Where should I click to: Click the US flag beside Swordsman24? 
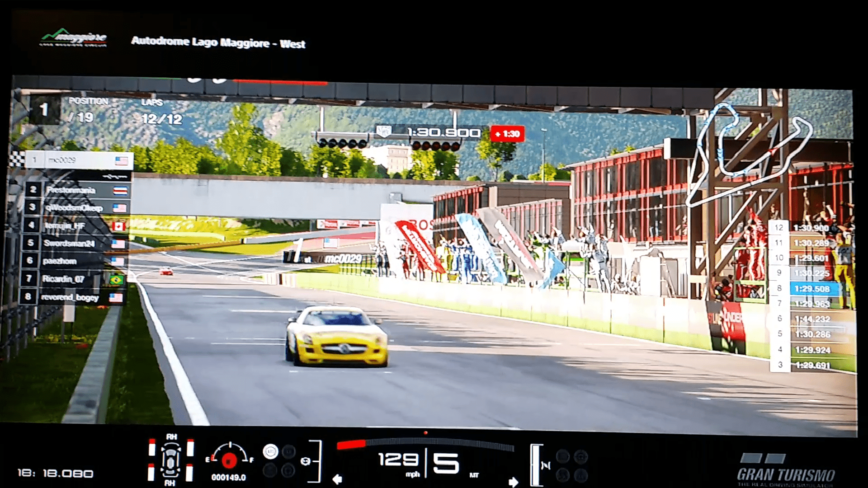tap(118, 244)
